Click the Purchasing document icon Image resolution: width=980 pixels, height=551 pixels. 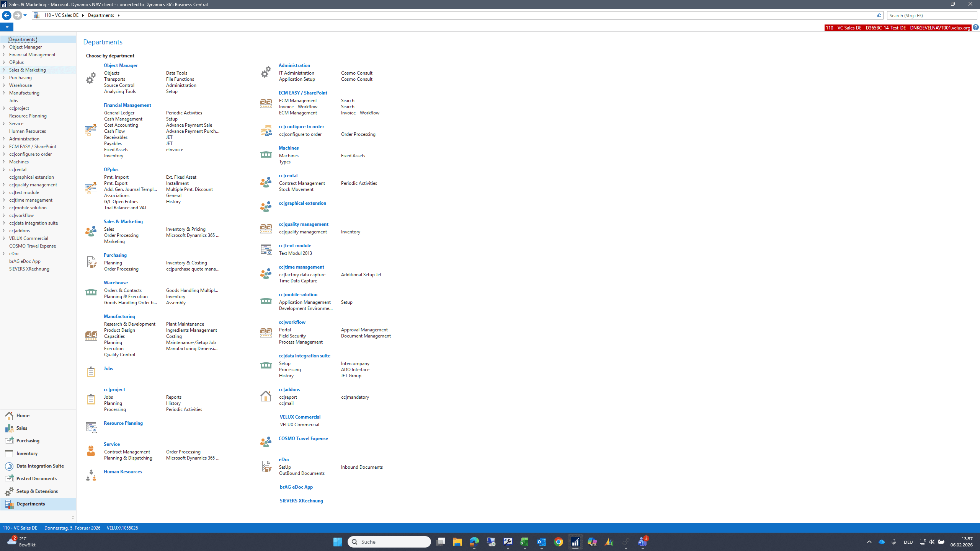tap(91, 262)
